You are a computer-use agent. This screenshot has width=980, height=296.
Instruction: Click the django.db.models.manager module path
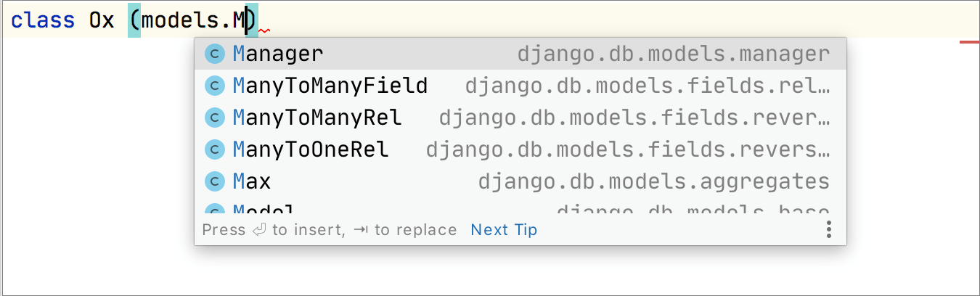[x=673, y=54]
